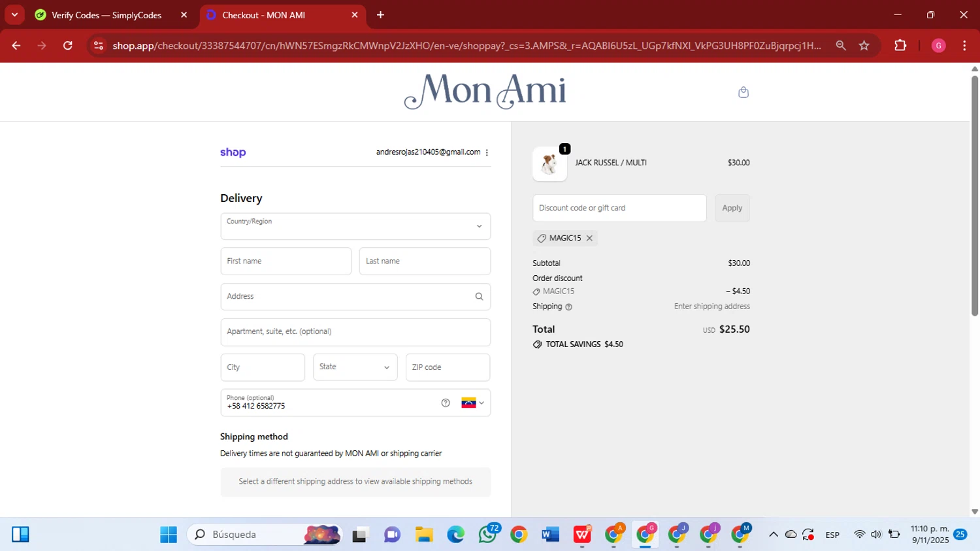Viewport: 980px width, 551px height.
Task: Open the Chrome profile avatar
Action: coord(938,46)
